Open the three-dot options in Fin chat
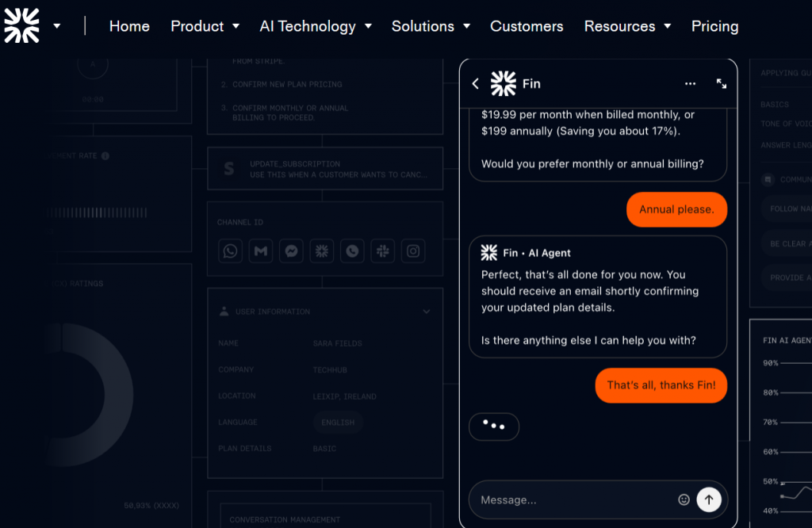The height and width of the screenshot is (528, 812). (691, 83)
